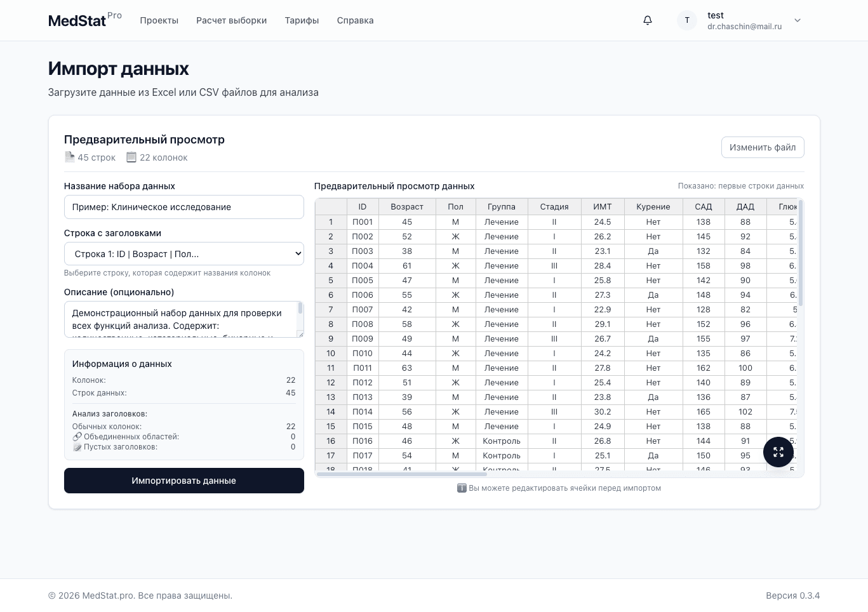This screenshot has height=612, width=868.
Task: Go to Расчет выборки page
Action: point(232,20)
